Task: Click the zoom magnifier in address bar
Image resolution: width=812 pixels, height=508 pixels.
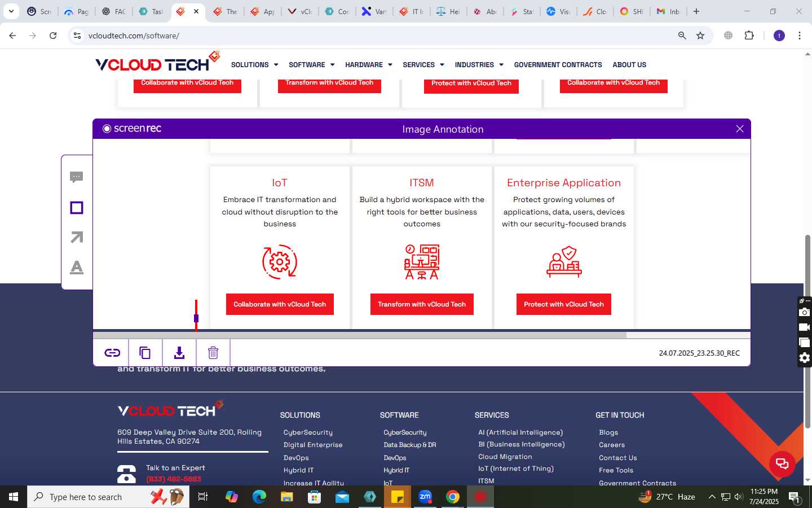Action: (682, 36)
